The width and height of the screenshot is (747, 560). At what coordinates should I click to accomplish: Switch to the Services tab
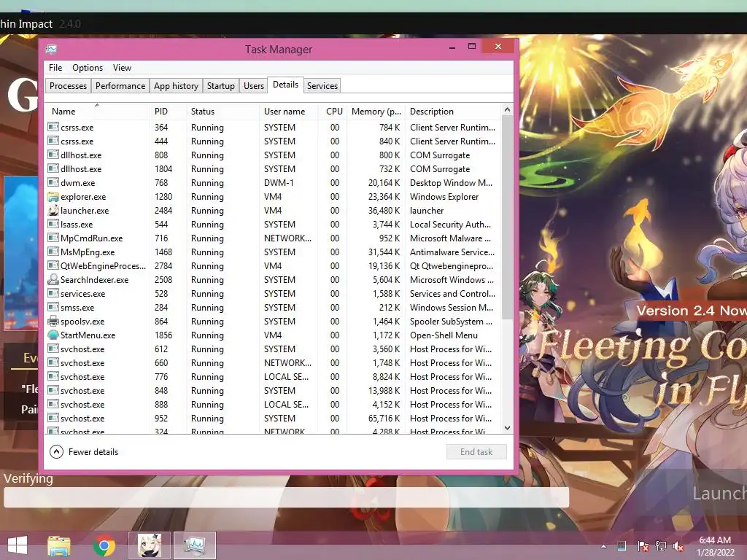click(x=322, y=86)
